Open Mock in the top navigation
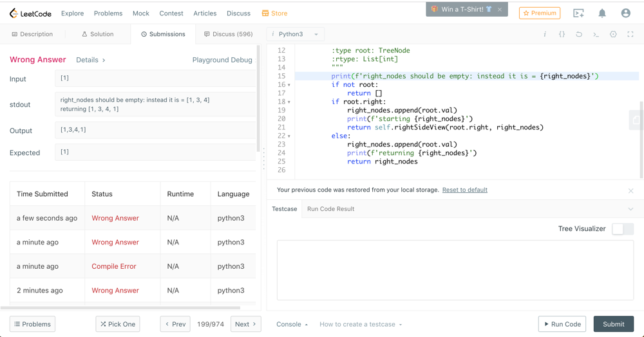Image resolution: width=644 pixels, height=337 pixels. click(x=141, y=14)
